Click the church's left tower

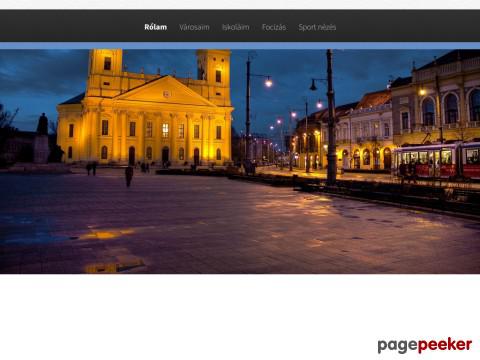tap(105, 72)
